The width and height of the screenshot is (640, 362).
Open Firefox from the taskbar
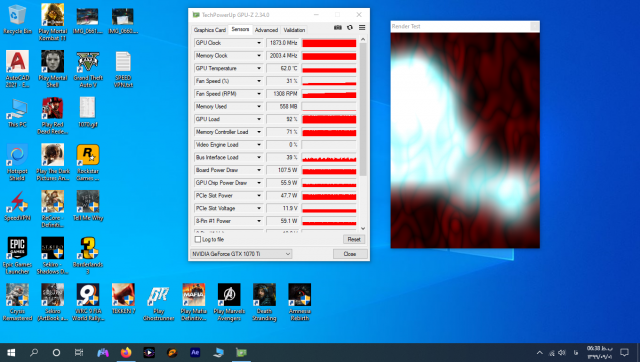coord(126,352)
